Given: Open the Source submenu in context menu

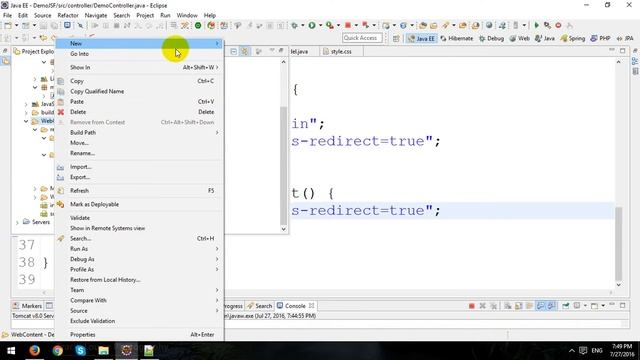Looking at the screenshot, I should [x=139, y=311].
